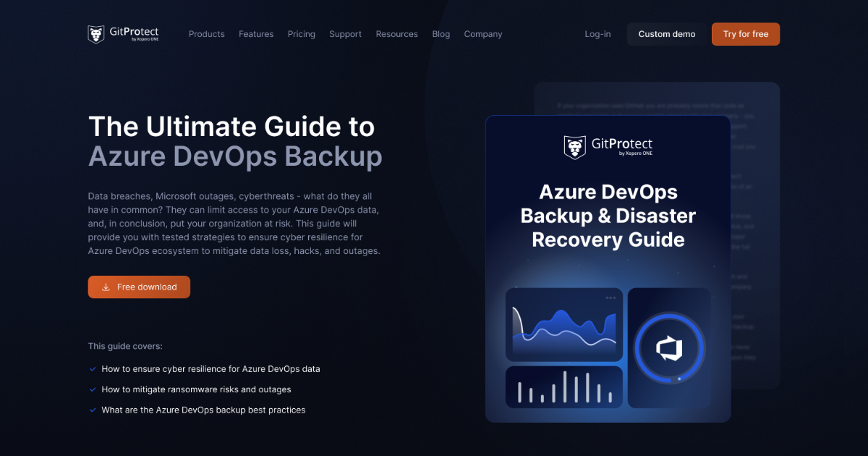Image resolution: width=868 pixels, height=456 pixels.
Task: Open the Log-in link
Action: click(x=597, y=34)
